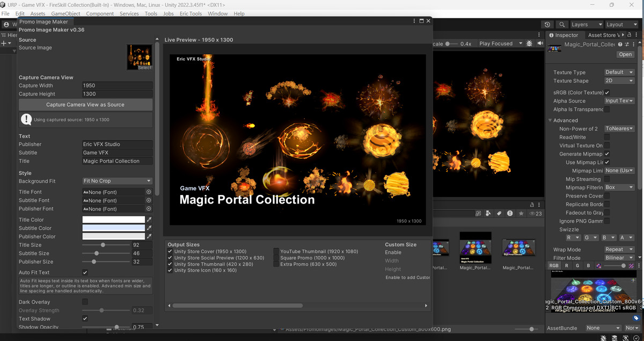Toggle Unity Store Social Preview checkbox
644x341 pixels.
tap(170, 258)
